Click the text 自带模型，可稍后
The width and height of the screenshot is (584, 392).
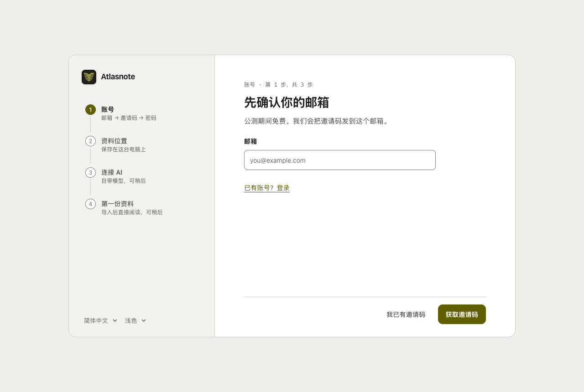click(124, 181)
